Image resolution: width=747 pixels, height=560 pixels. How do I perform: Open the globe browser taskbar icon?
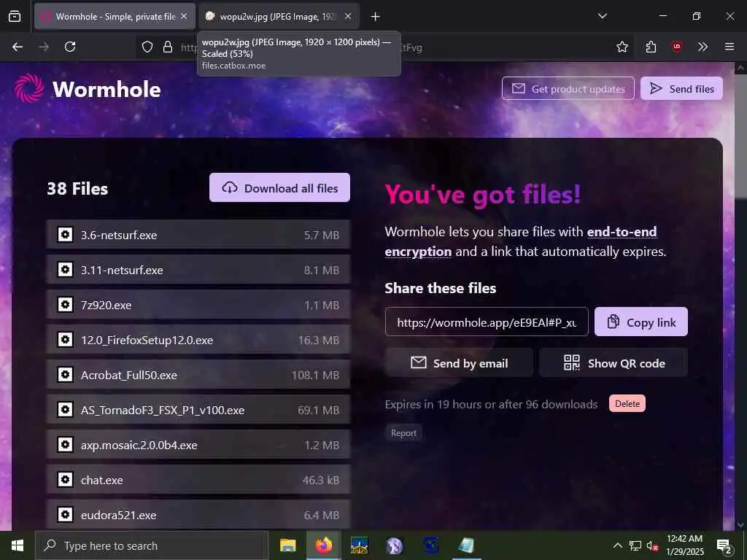click(395, 545)
